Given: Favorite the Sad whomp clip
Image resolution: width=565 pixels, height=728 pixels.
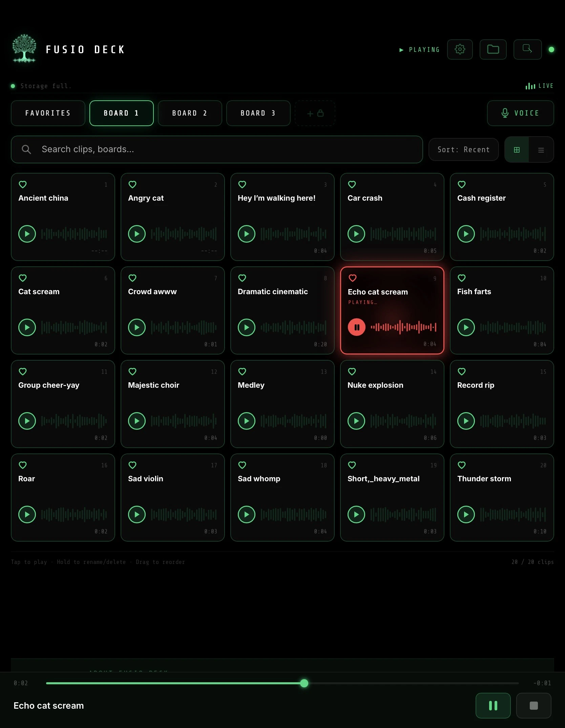Looking at the screenshot, I should pos(242,465).
